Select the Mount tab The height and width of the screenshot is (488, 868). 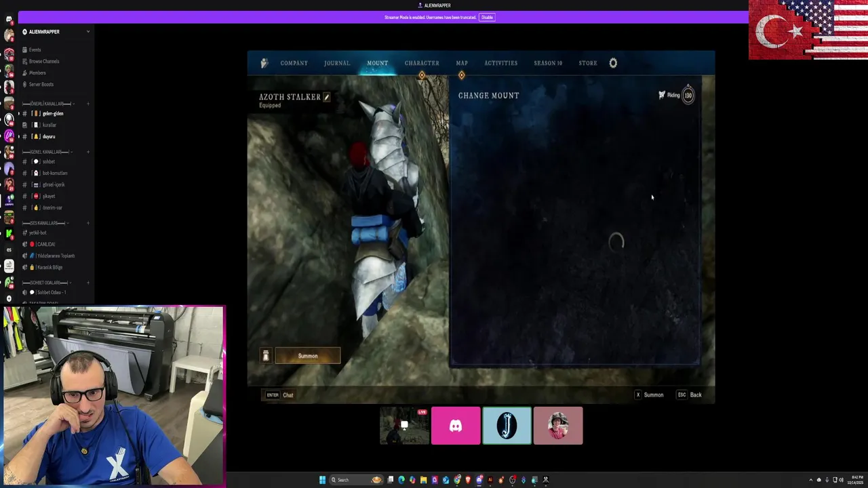tap(378, 63)
